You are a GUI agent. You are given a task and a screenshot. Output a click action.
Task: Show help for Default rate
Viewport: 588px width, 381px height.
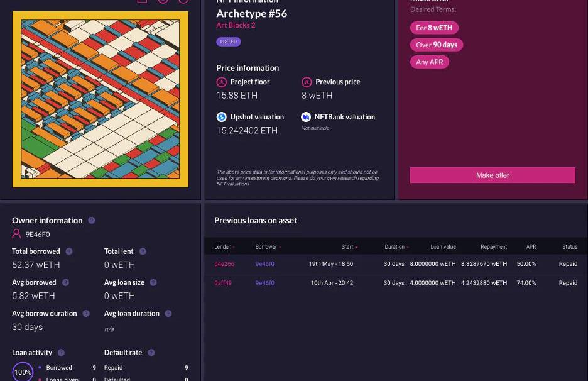pyautogui.click(x=151, y=353)
